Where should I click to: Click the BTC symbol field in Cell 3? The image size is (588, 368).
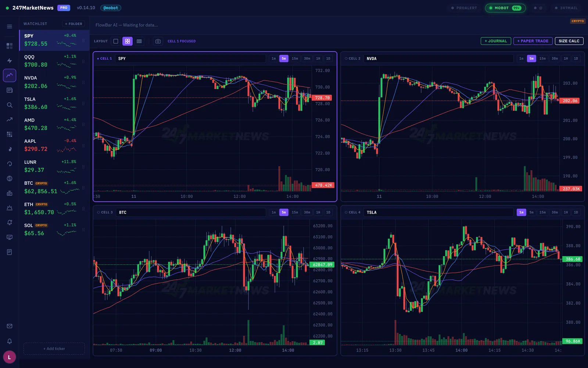point(191,212)
